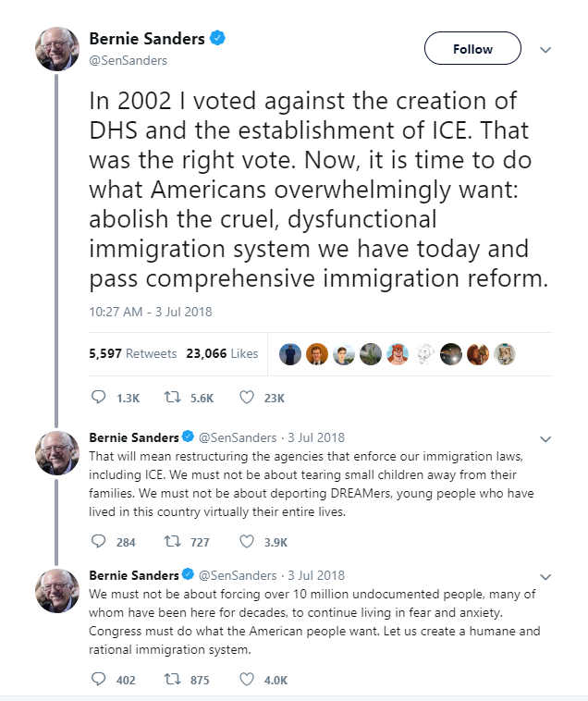Open the 10:27 AM - 3 Jul 2018 timestamp
The image size is (588, 701).
pyautogui.click(x=151, y=312)
